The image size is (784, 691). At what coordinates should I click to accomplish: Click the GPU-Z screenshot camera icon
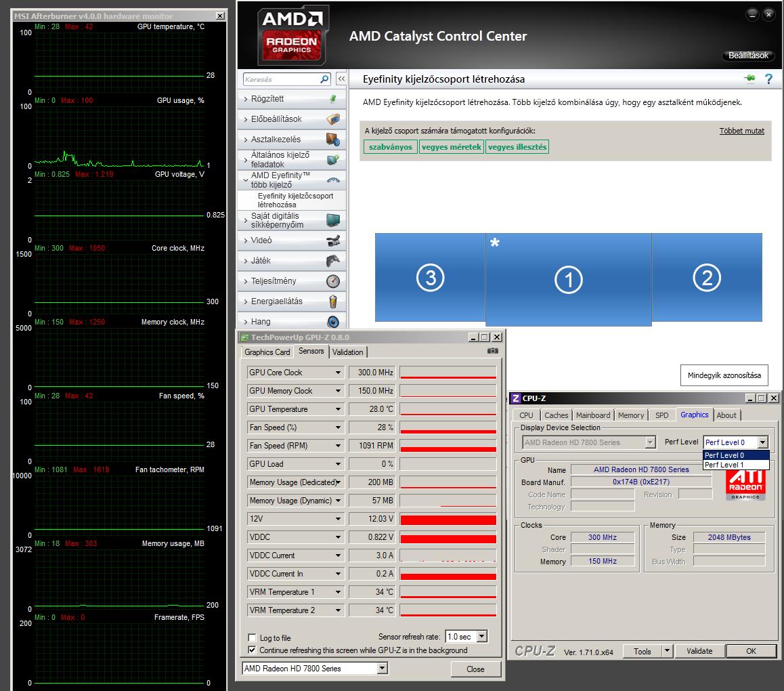492,351
